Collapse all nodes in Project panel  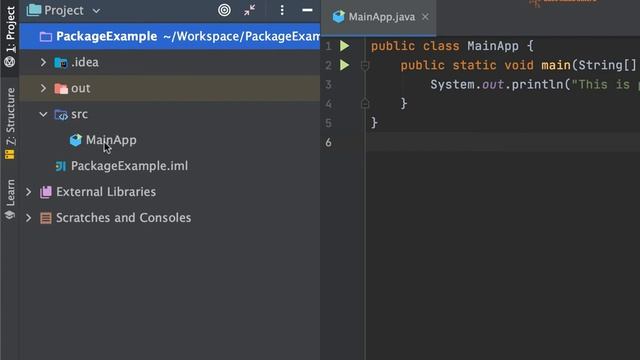coord(249,10)
